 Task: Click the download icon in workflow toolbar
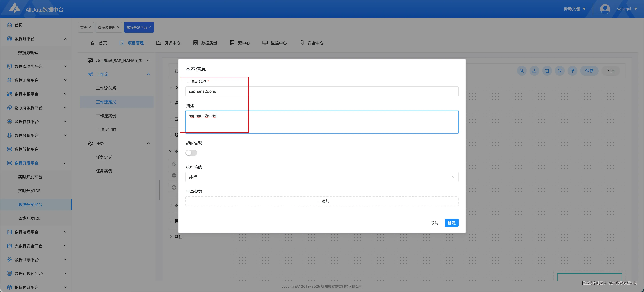(534, 71)
